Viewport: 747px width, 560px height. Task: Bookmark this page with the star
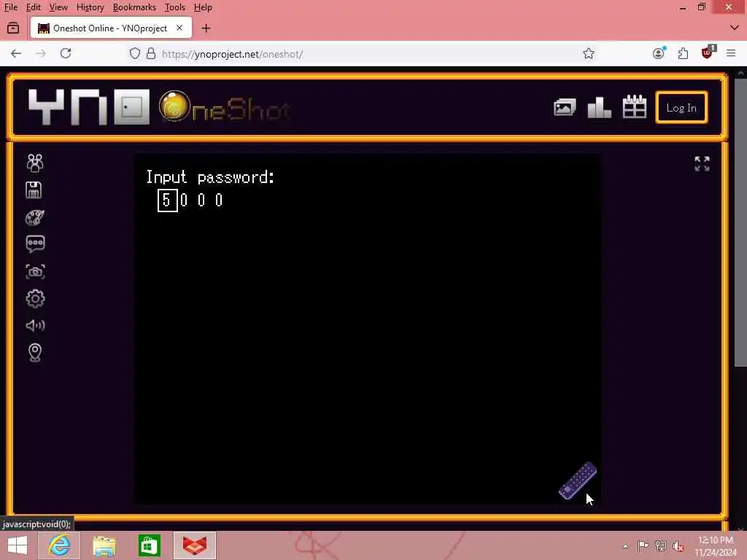coord(589,53)
